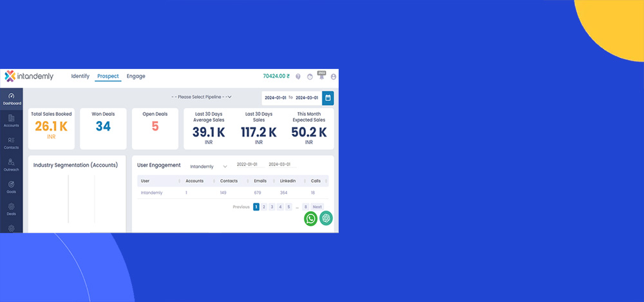Select pagination page 5
Viewport: 644px width, 302px height.
[289, 207]
